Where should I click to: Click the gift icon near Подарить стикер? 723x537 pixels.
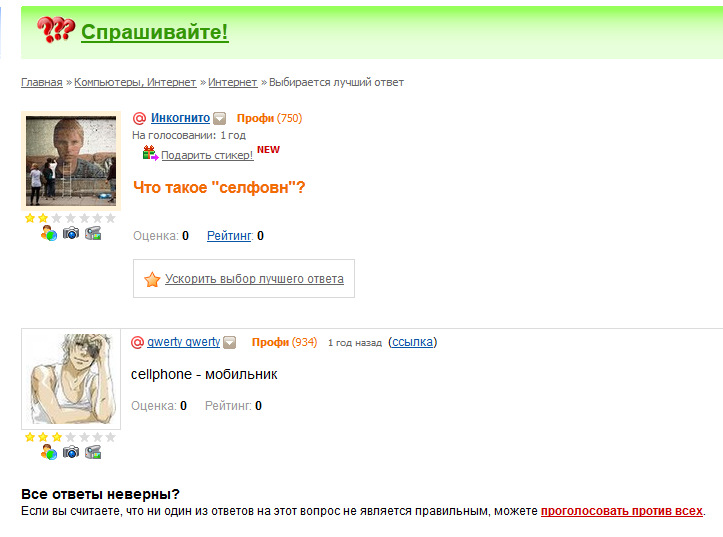pos(150,153)
